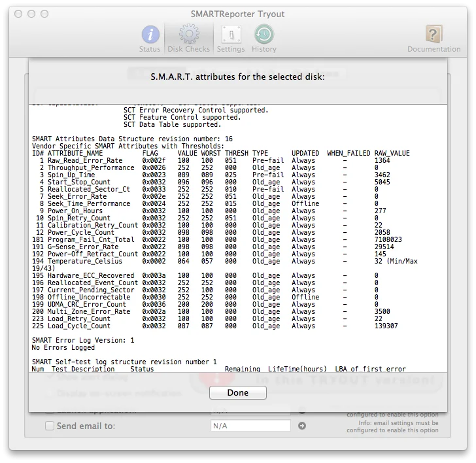476x463 pixels.
Task: Click the LBA_of_first_error label
Action: click(370, 369)
